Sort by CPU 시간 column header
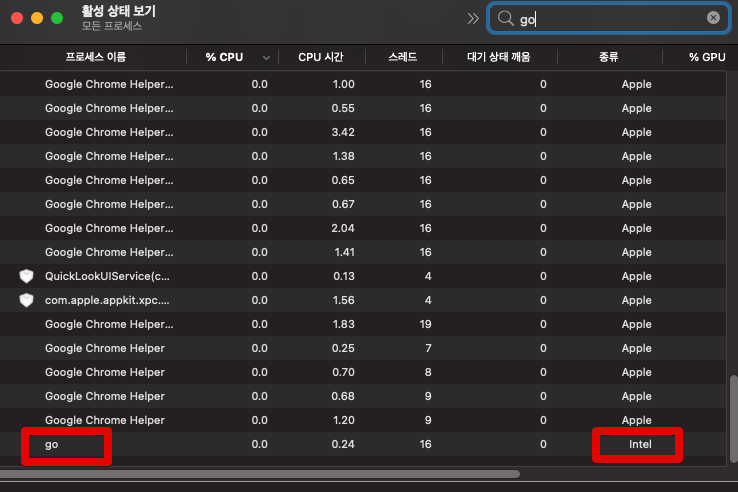This screenshot has width=738, height=492. tap(321, 57)
